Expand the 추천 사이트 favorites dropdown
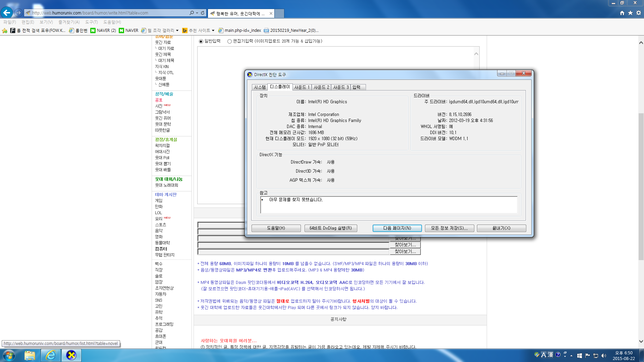Viewport: 644px width, 362px height. pos(213,31)
